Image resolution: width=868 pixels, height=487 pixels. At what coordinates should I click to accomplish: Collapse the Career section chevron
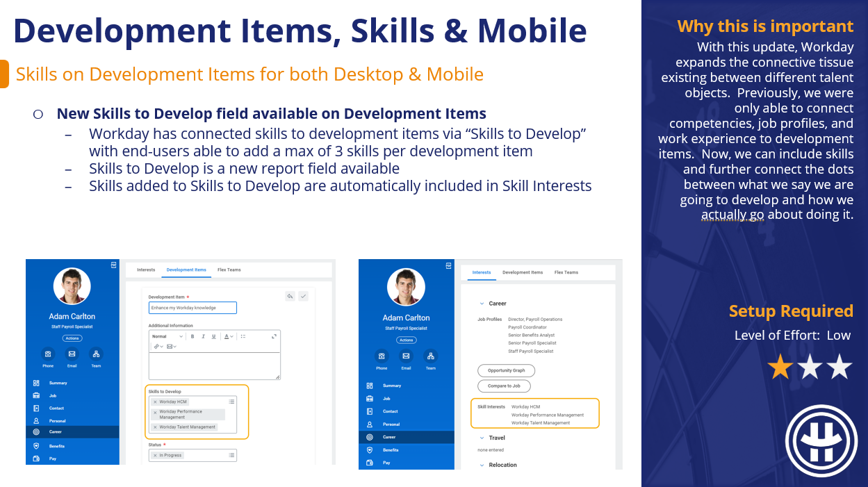pyautogui.click(x=480, y=304)
